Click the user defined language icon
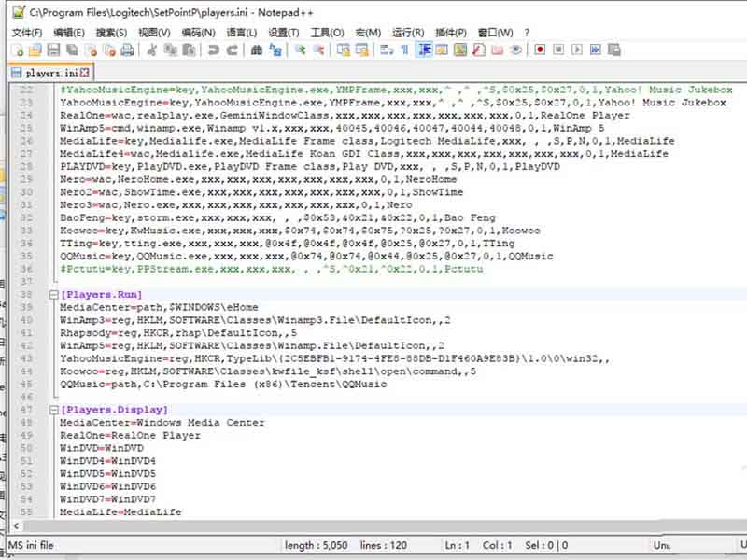The width and height of the screenshot is (747, 560). pos(442,50)
